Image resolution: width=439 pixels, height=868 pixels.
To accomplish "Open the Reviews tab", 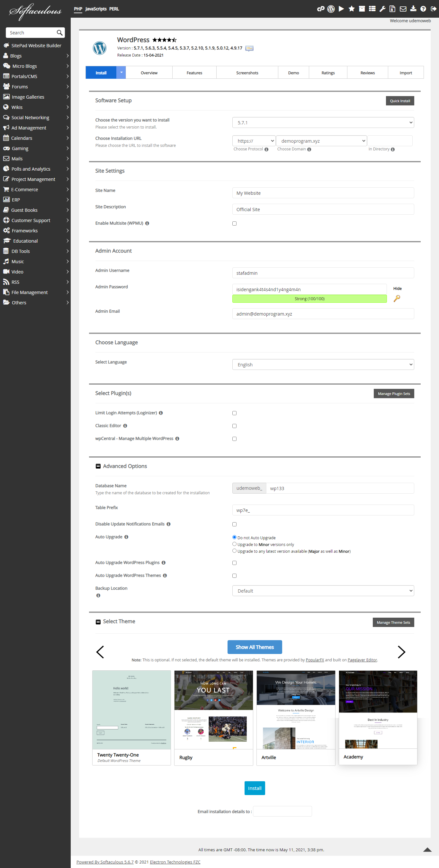I will [368, 72].
